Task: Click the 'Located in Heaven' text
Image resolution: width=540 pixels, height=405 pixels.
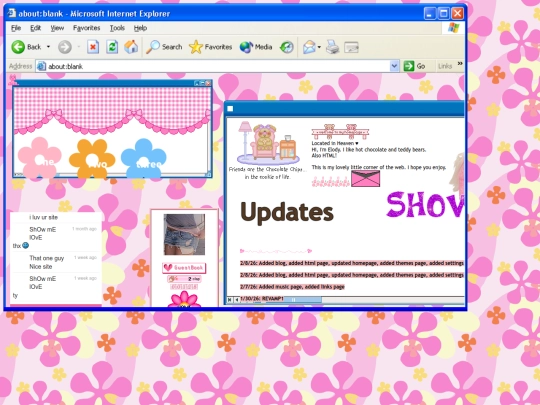Action: point(334,143)
